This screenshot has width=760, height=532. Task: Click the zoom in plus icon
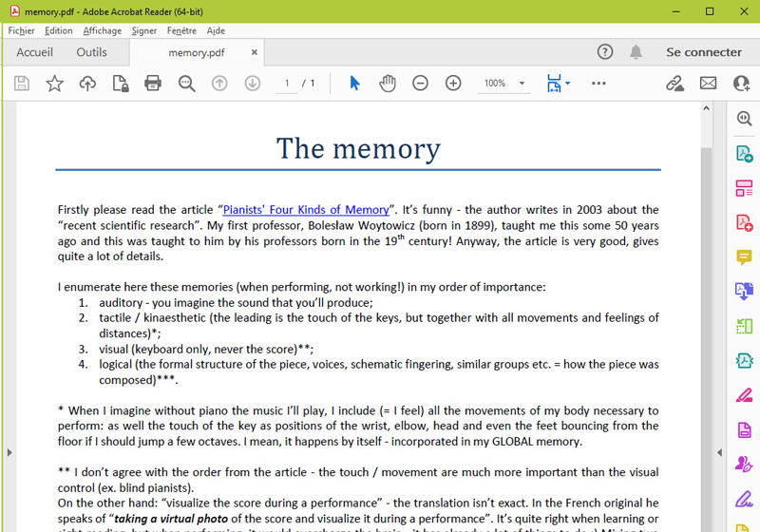click(x=453, y=84)
